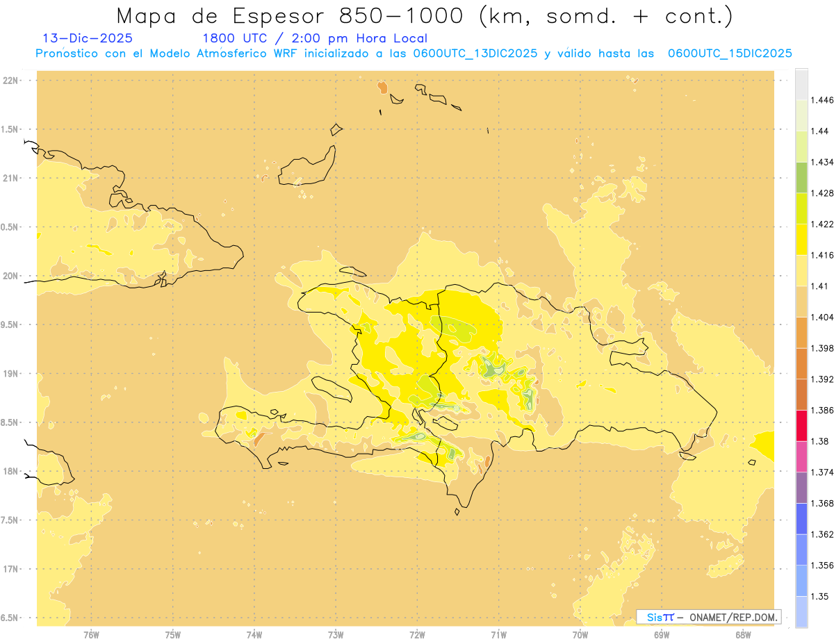
Task: Select the '72W' longitude label
Action: [417, 634]
